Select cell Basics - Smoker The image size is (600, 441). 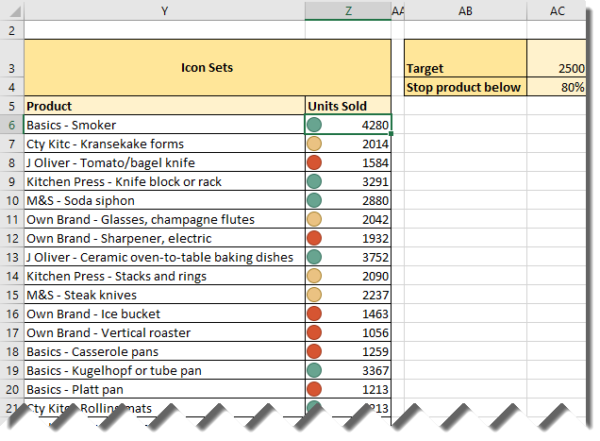click(163, 125)
